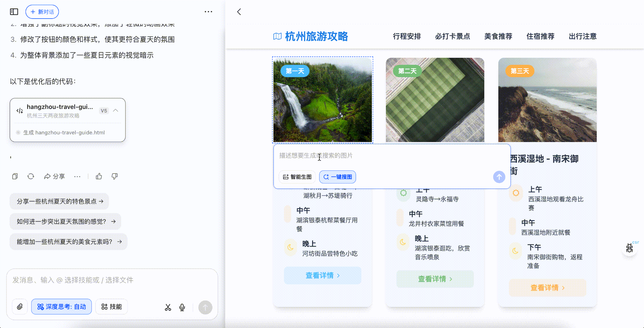
Task: Select the 智能生图 option
Action: [297, 177]
